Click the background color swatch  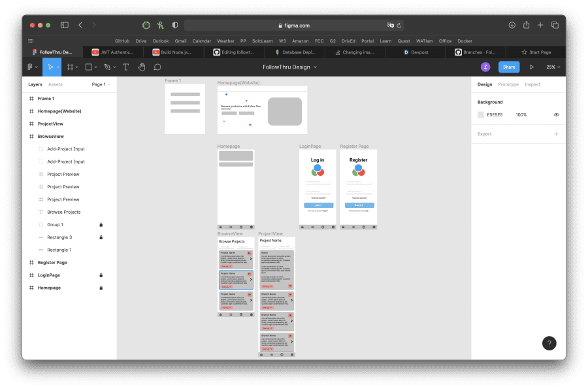point(480,115)
